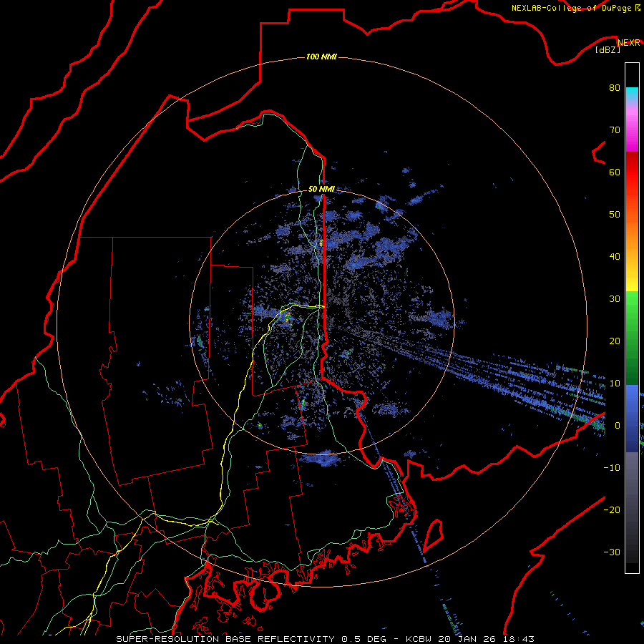Click the -10 value on the dBZ scale
The height and width of the screenshot is (644, 644).
pyautogui.click(x=612, y=468)
